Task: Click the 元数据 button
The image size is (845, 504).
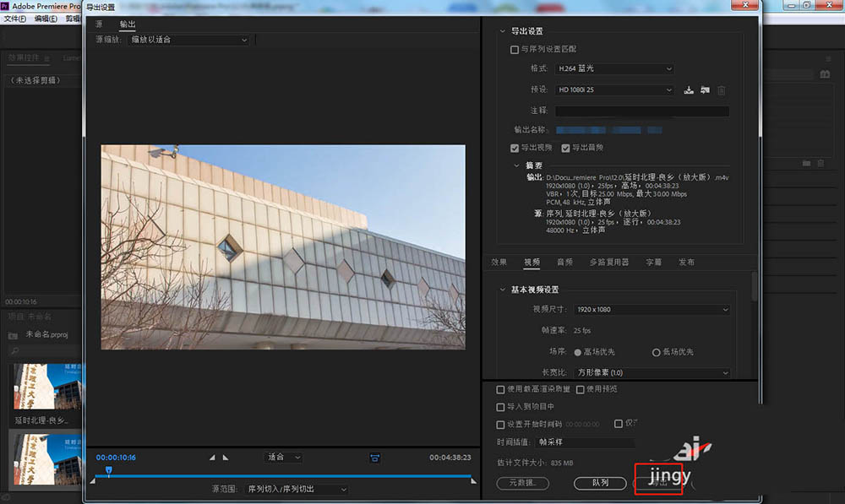Action: 522,483
